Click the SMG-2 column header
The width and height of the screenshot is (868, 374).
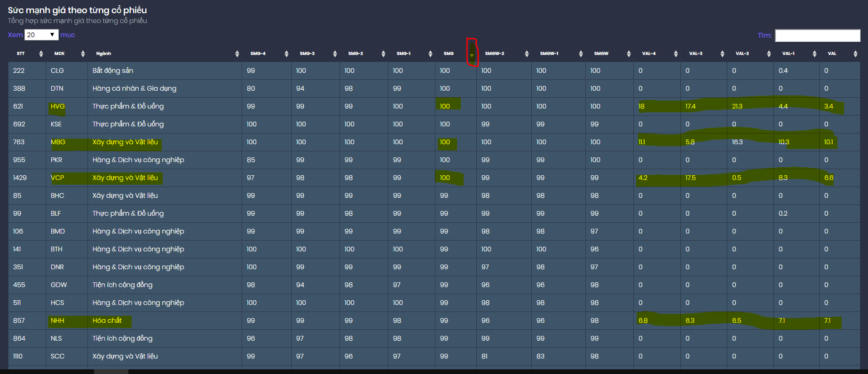(x=355, y=54)
